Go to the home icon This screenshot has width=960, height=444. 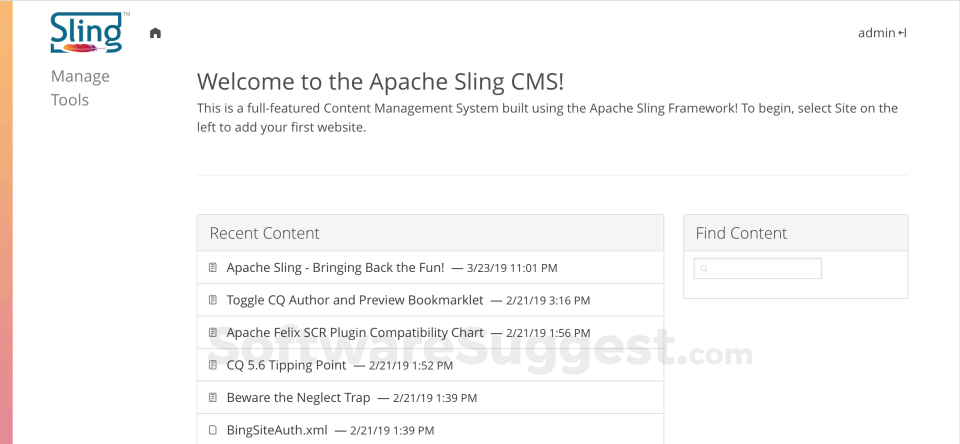155,33
